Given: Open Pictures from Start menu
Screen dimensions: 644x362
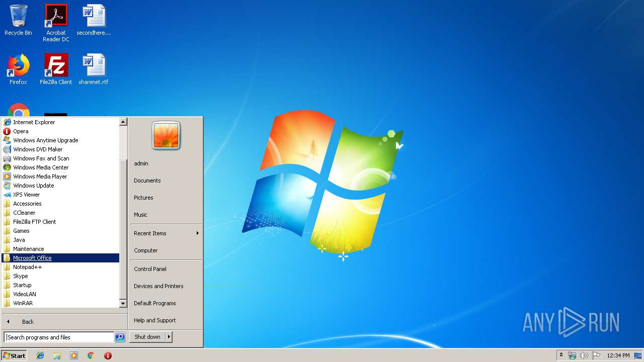Looking at the screenshot, I should click(x=166, y=198).
